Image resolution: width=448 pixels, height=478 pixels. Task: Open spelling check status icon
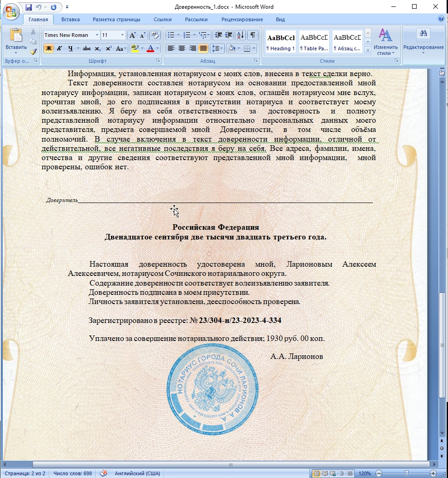[103, 473]
